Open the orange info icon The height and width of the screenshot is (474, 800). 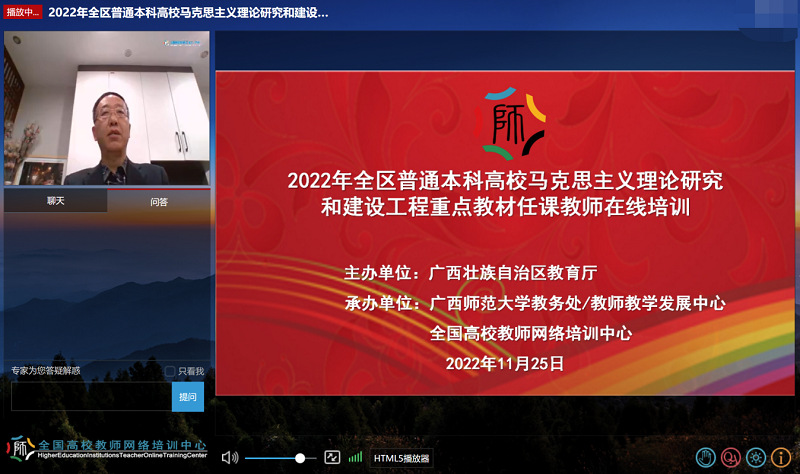click(x=781, y=457)
